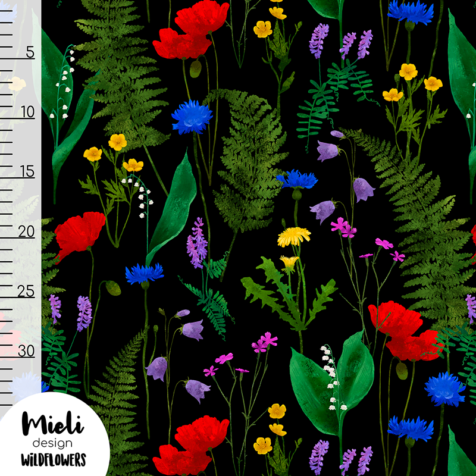Click the ruler number 5

pyautogui.click(x=30, y=52)
